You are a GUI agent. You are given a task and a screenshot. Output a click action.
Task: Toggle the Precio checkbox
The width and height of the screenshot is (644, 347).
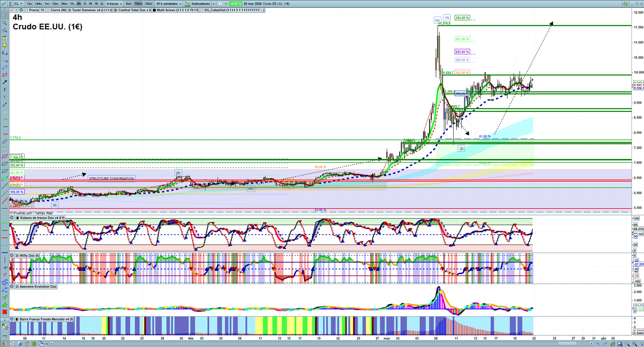coord(26,10)
